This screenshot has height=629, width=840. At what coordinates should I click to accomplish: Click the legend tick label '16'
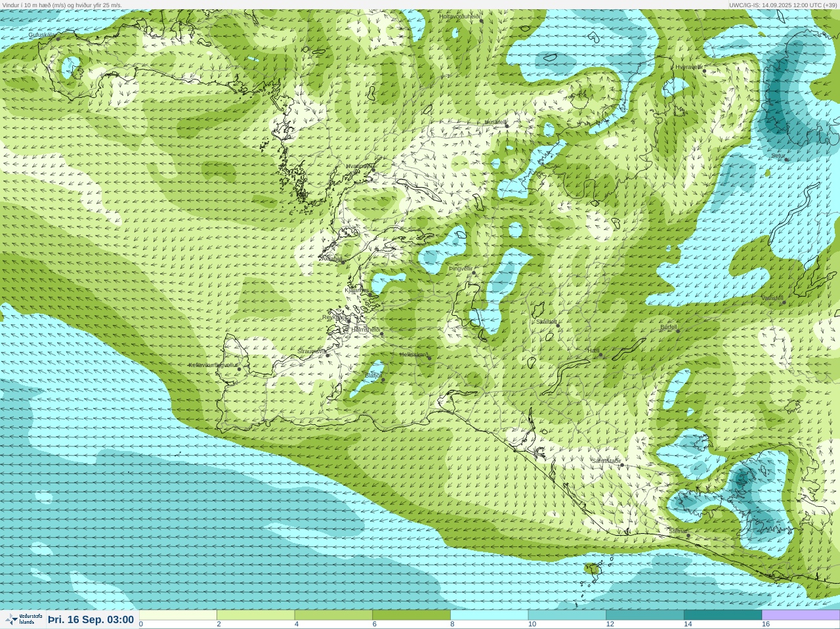click(766, 624)
